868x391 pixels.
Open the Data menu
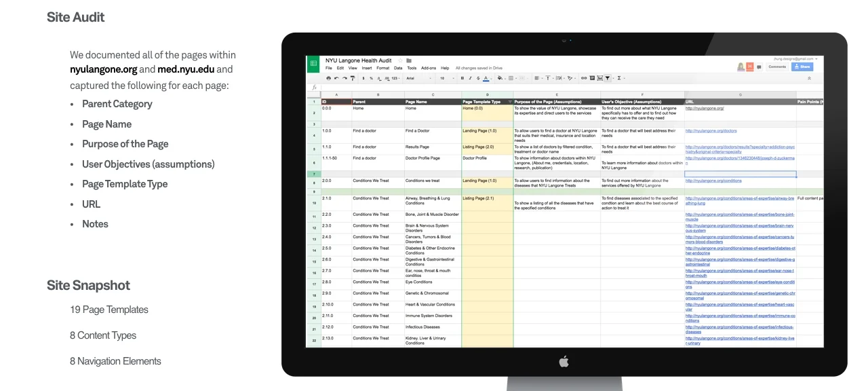(398, 68)
